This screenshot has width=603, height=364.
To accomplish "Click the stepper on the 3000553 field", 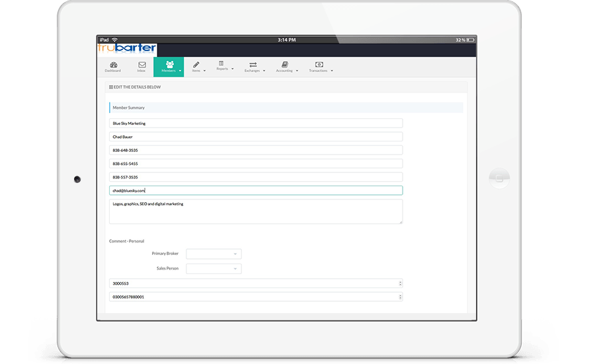I will (400, 283).
